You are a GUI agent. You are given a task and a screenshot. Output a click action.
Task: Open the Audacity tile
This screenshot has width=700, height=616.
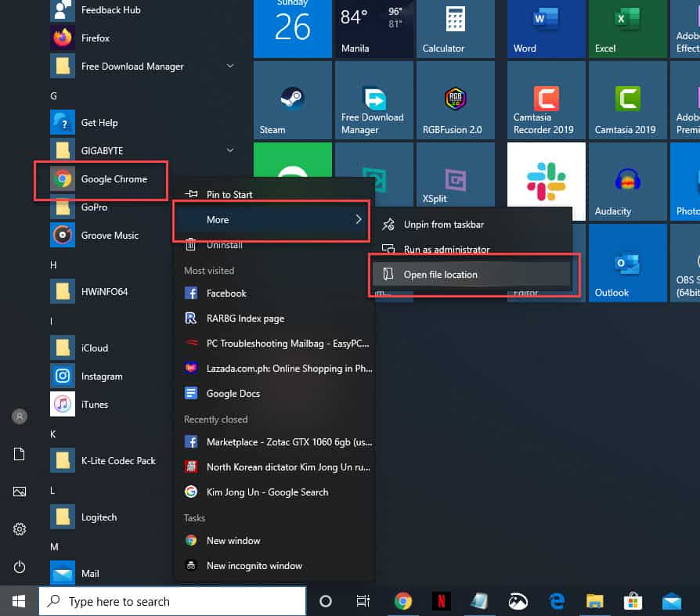628,182
